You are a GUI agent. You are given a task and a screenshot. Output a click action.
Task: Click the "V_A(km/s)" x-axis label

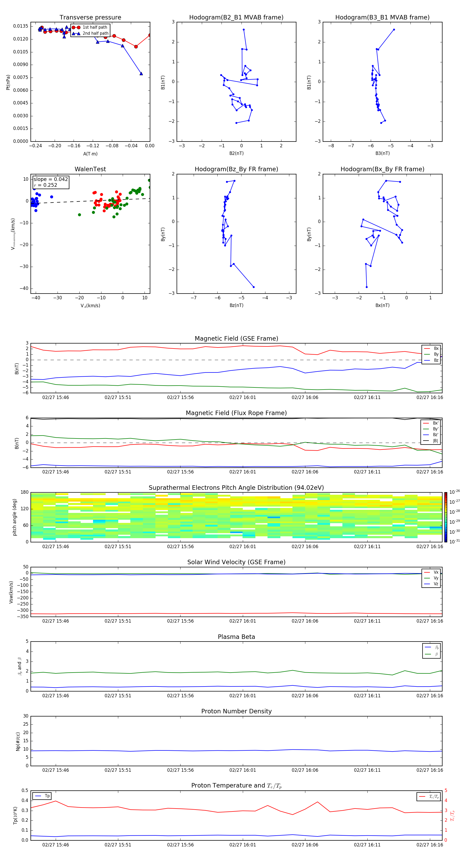pos(90,306)
